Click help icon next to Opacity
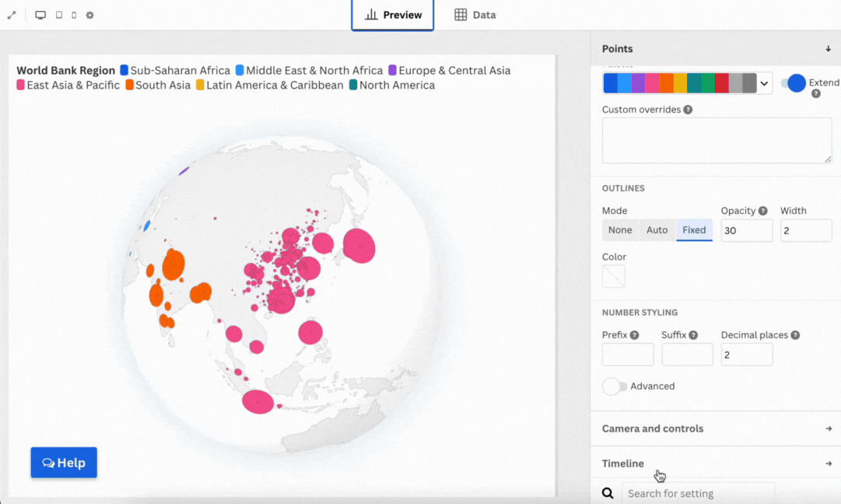 [763, 211]
